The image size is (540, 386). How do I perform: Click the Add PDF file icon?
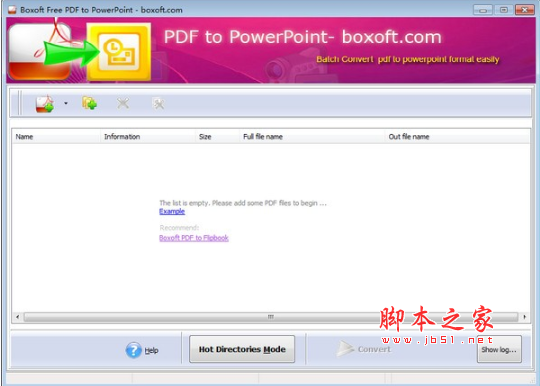pos(45,104)
